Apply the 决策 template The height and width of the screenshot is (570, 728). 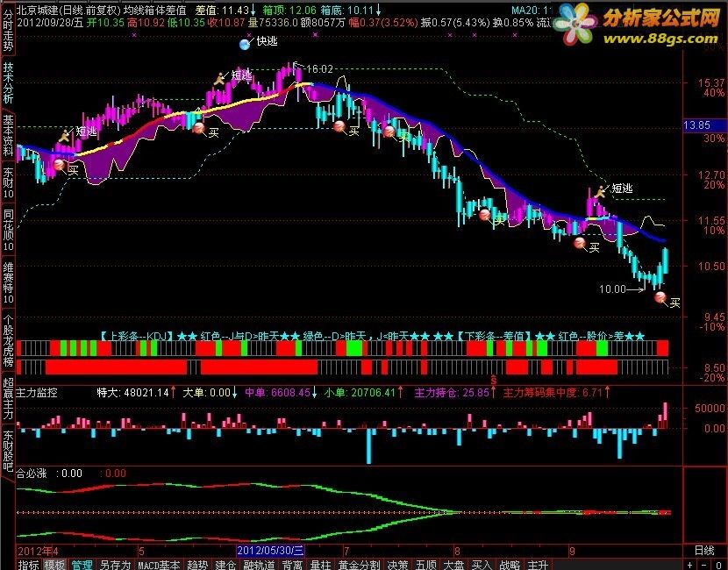(x=398, y=565)
